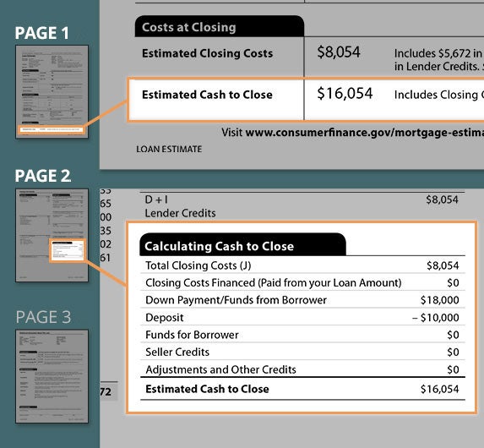Click the Calculating Cash to Close header
The height and width of the screenshot is (448, 484).
[x=242, y=245]
